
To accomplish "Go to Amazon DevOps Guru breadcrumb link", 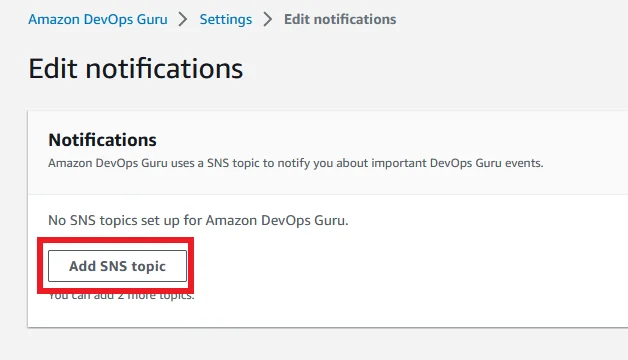I will coord(98,19).
